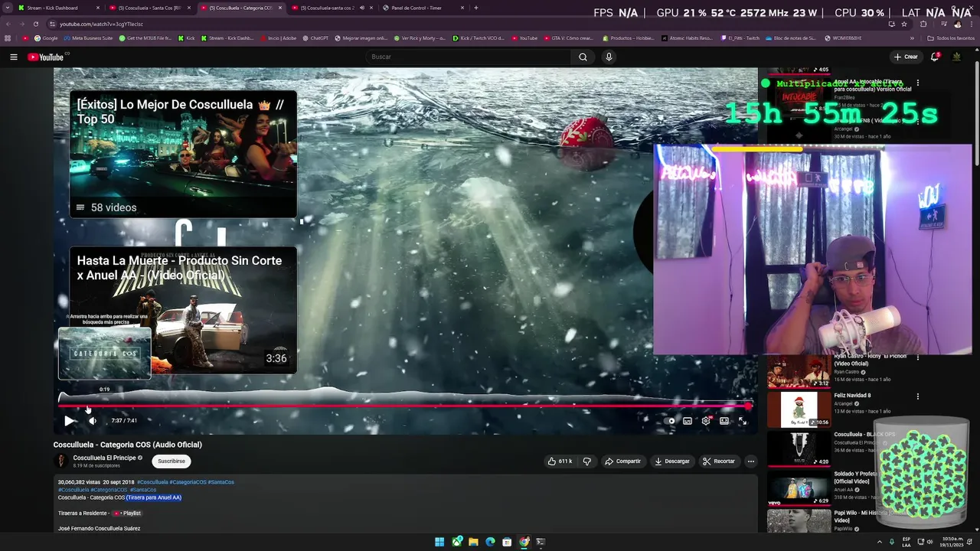Open Papi Wilo - Mi Historia thumbnail

point(799,521)
